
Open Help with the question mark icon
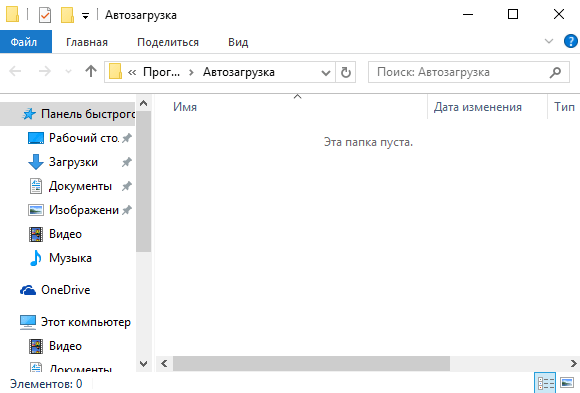point(571,41)
